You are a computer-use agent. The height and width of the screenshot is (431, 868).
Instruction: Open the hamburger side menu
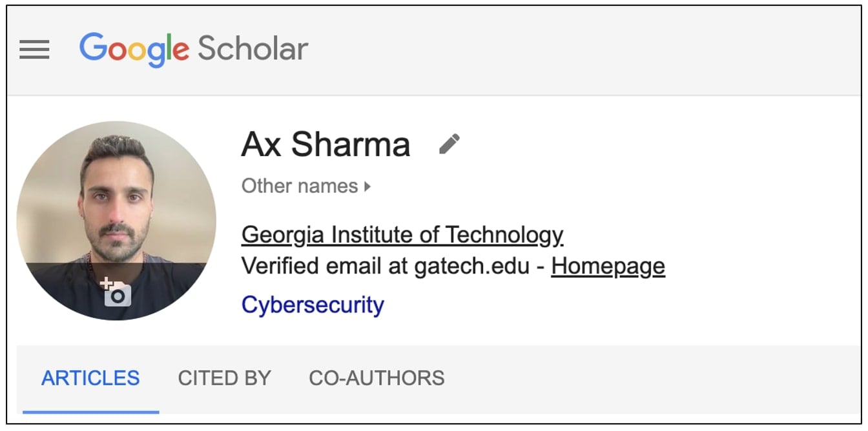click(x=34, y=50)
